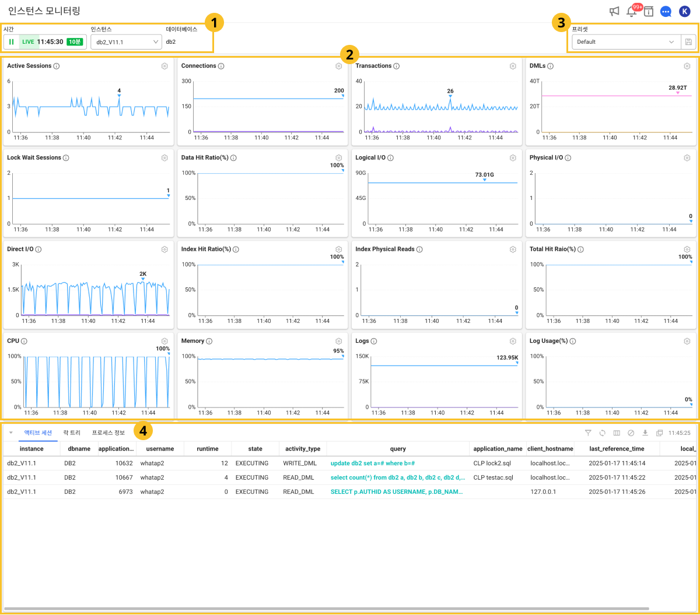Open settings gear for Active Sessions chart

coord(164,66)
